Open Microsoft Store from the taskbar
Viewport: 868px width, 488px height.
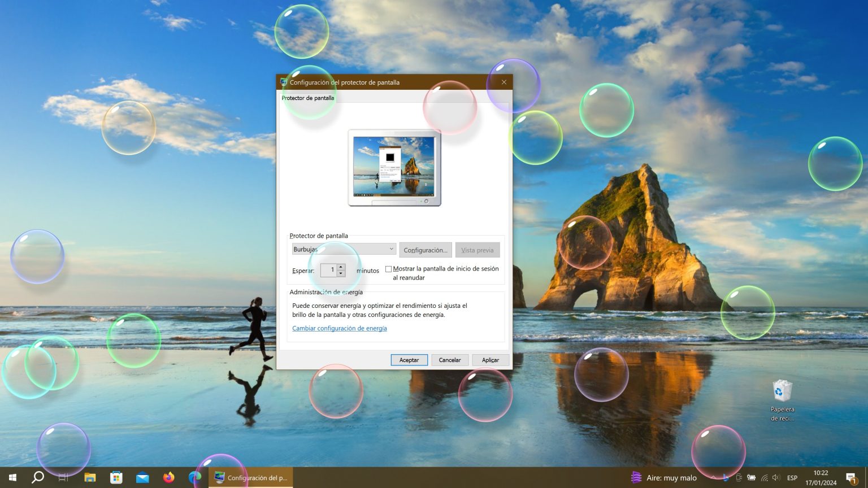point(116,478)
